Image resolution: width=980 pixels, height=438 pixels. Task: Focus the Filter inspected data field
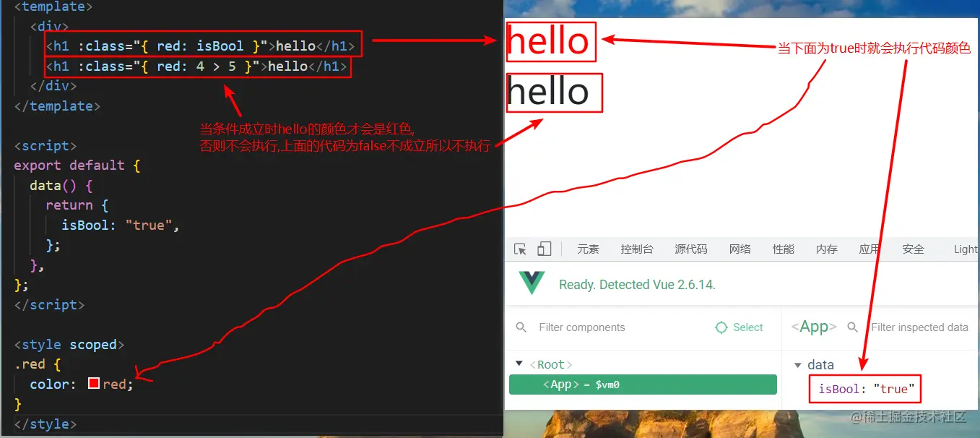pyautogui.click(x=919, y=327)
